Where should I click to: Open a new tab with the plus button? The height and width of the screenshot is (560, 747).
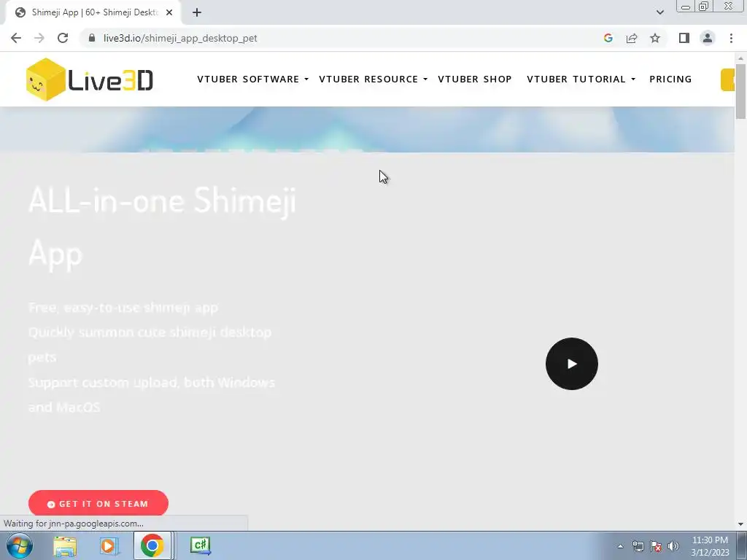[x=197, y=13]
